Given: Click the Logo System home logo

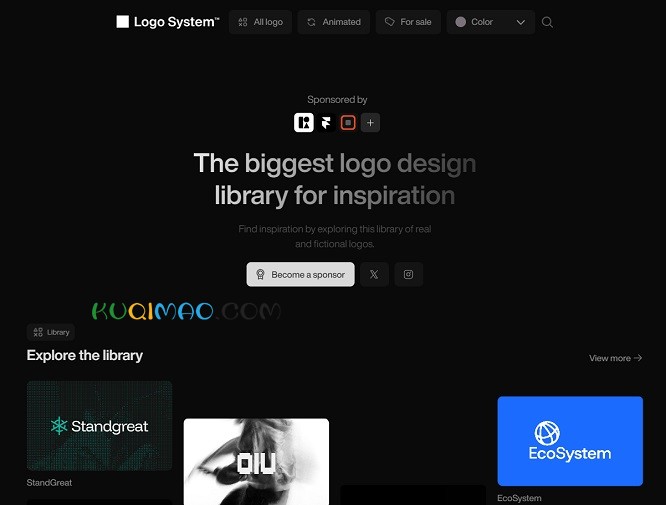Looking at the screenshot, I should 168,22.
